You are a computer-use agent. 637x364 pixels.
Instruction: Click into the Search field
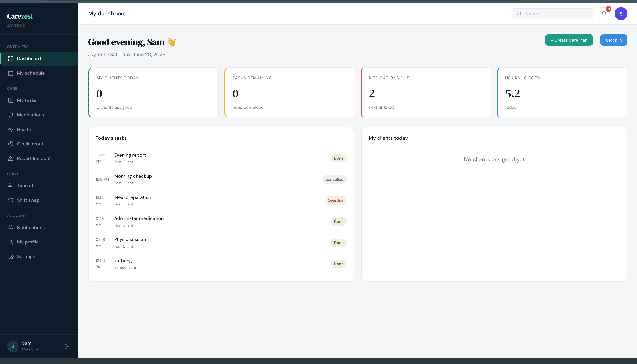[552, 14]
